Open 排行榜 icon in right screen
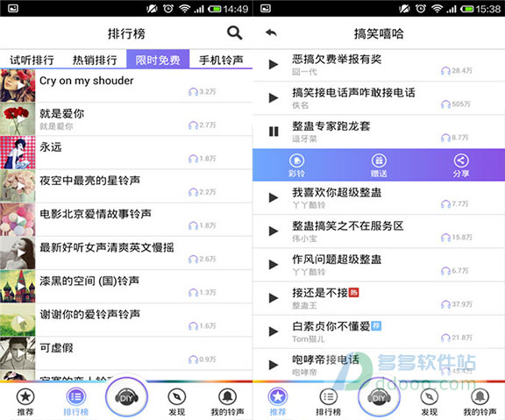Image resolution: width=505 pixels, height=420 pixels. click(328, 402)
